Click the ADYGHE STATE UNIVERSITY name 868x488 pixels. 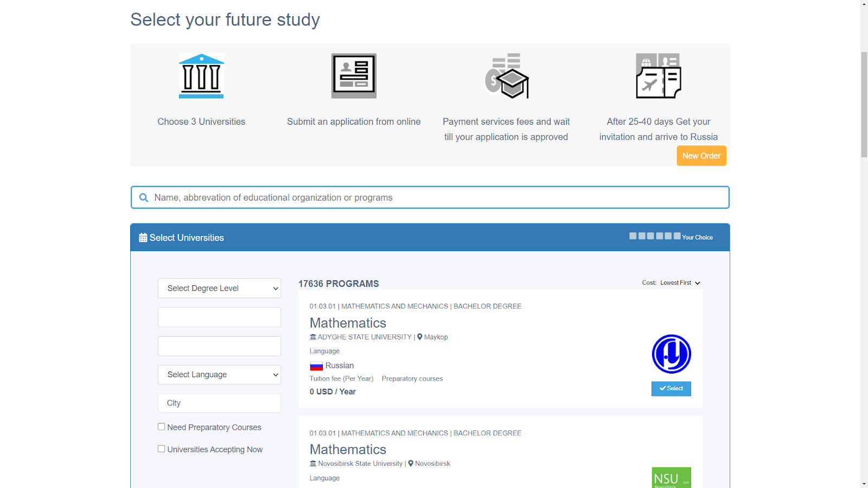pos(365,337)
